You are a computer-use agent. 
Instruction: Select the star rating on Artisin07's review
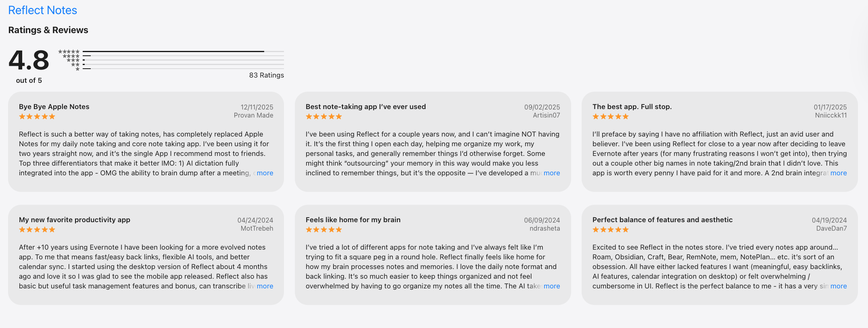point(323,116)
